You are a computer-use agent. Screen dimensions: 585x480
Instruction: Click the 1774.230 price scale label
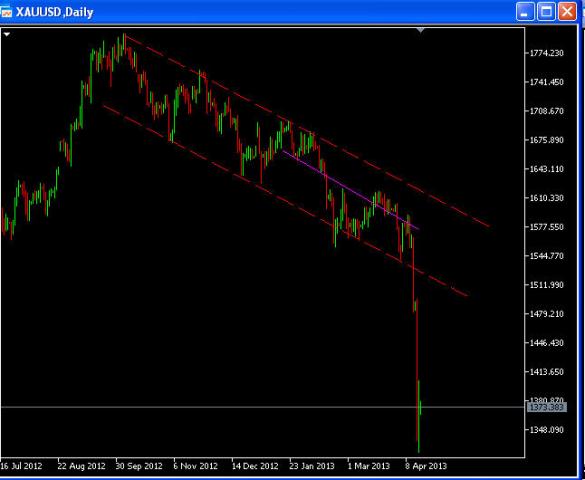click(x=547, y=53)
